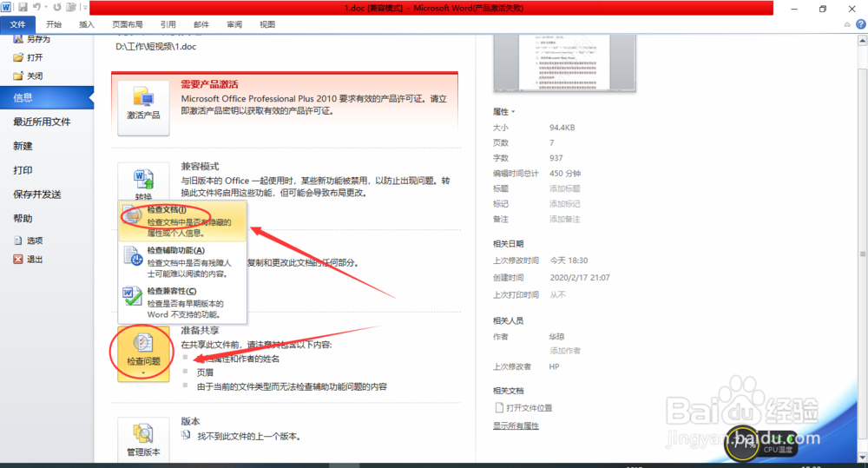Click the vertical scrollbar up arrow
The image size is (868, 468).
click(863, 41)
